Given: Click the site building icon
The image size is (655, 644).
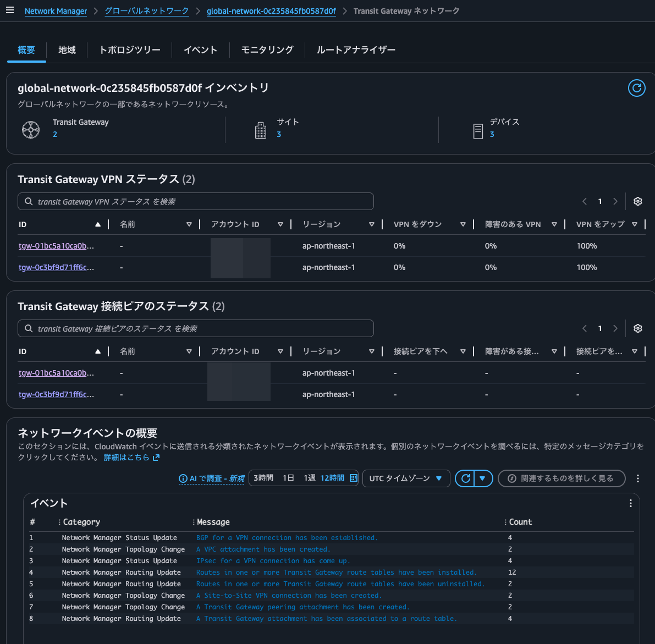Looking at the screenshot, I should point(260,130).
